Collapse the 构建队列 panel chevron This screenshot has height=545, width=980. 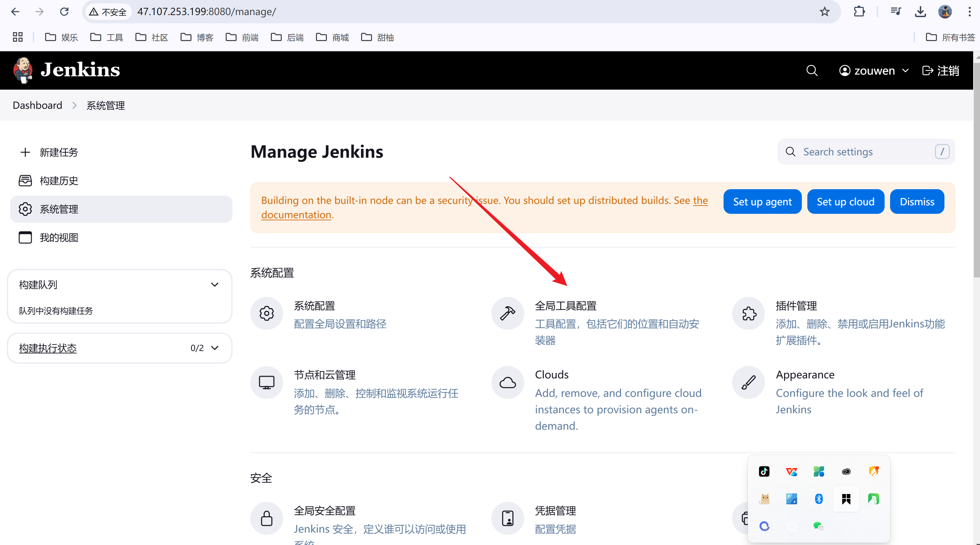click(x=214, y=285)
